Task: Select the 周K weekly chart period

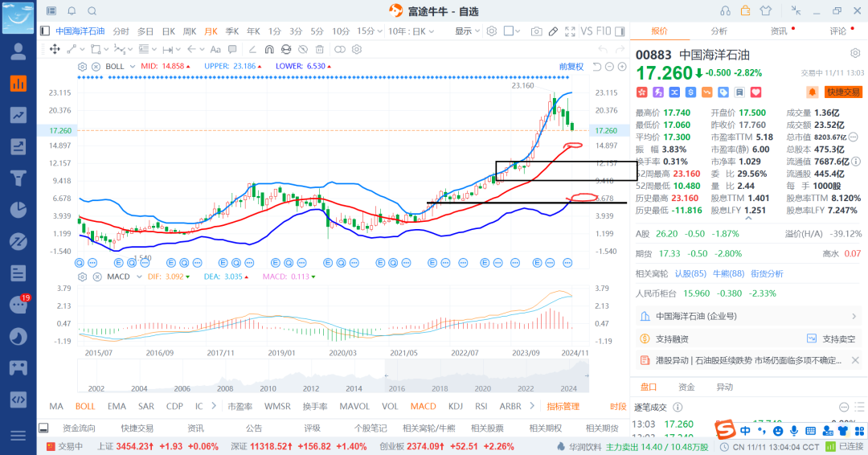Action: 190,31
